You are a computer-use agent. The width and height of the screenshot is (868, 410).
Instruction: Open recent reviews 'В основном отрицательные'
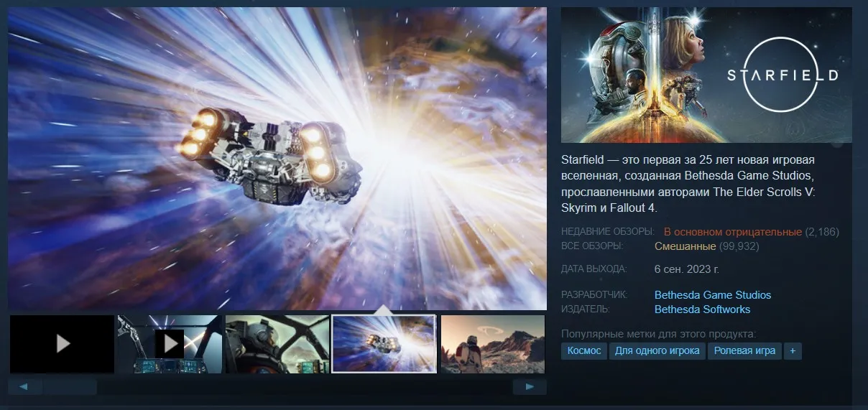click(x=732, y=232)
